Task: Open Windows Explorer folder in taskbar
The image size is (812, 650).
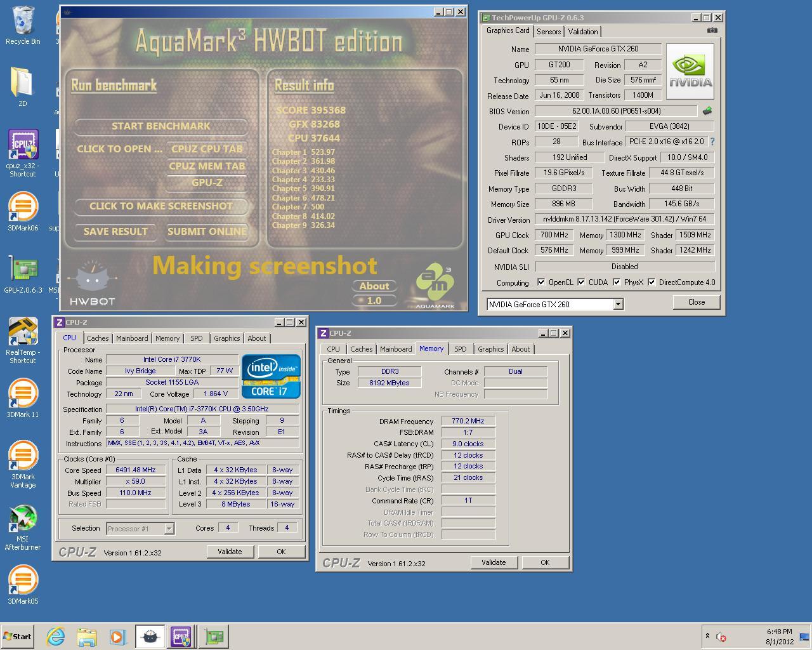Action: pyautogui.click(x=87, y=636)
